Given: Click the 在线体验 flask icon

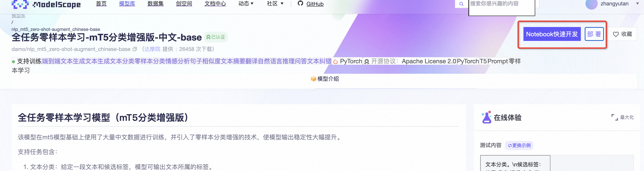Looking at the screenshot, I should pos(486,117).
